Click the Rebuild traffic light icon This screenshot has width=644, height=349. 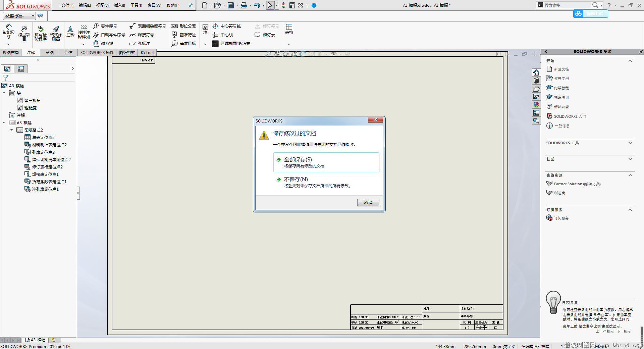tap(283, 5)
